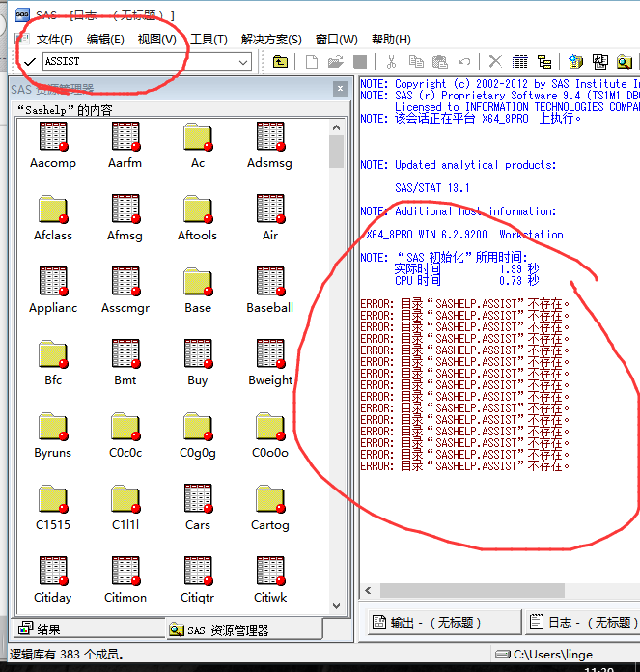Click the Open file toolbar icon
640x672 pixels.
335,62
